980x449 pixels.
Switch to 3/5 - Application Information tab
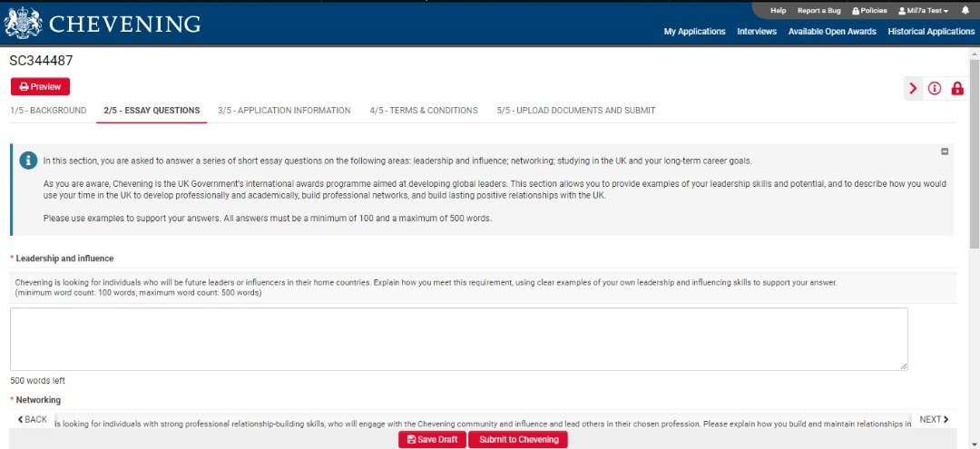click(x=284, y=111)
